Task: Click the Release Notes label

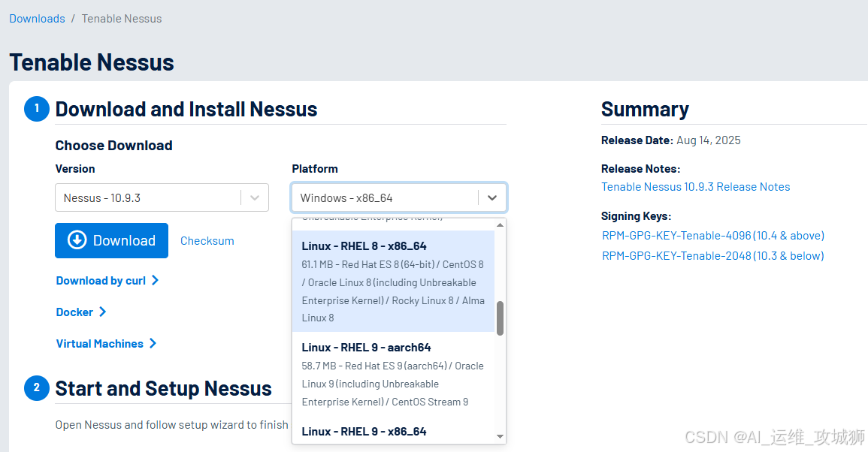Action: pyautogui.click(x=640, y=169)
